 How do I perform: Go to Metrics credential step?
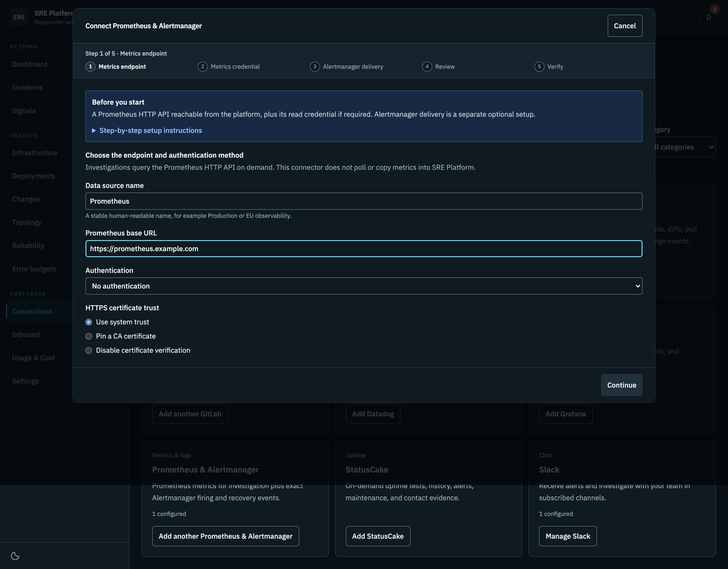(229, 67)
